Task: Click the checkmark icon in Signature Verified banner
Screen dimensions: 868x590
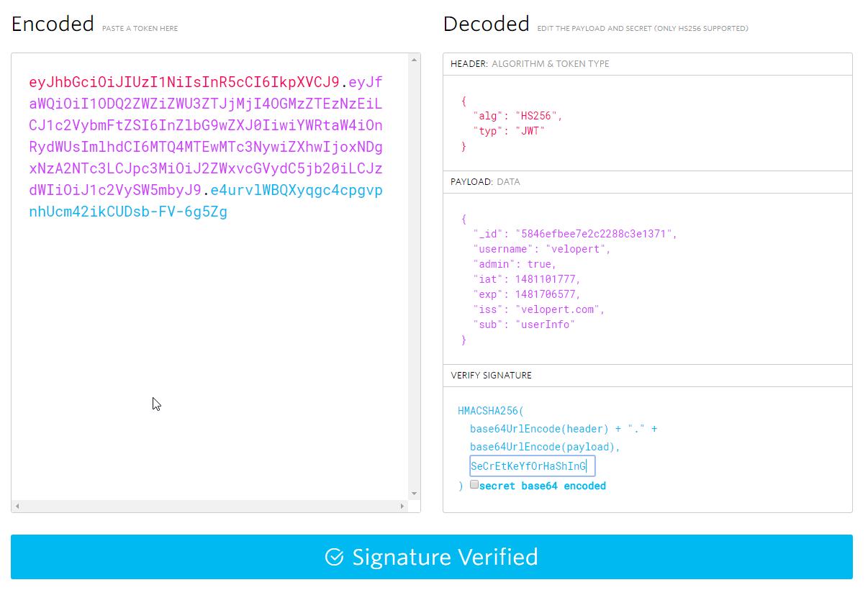Action: click(334, 557)
